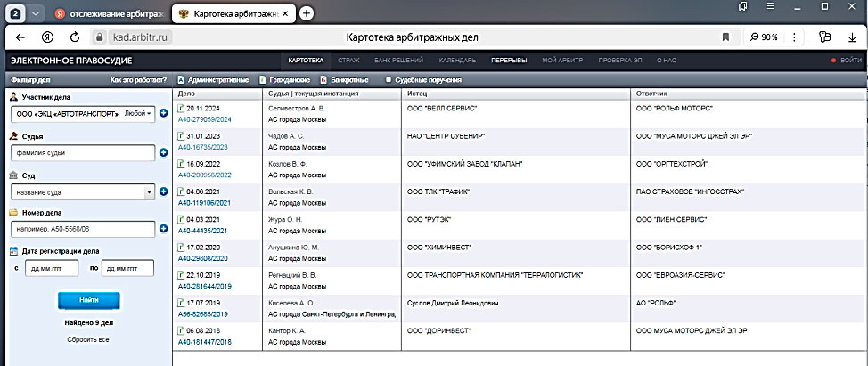
Task: Click the 90% zoom indicator
Action: (x=765, y=37)
